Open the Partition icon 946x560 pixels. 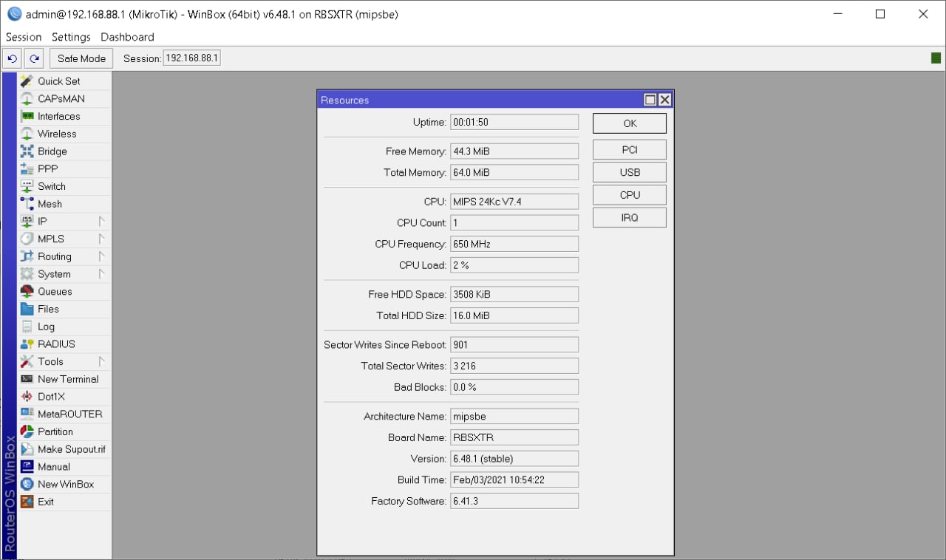click(x=27, y=431)
